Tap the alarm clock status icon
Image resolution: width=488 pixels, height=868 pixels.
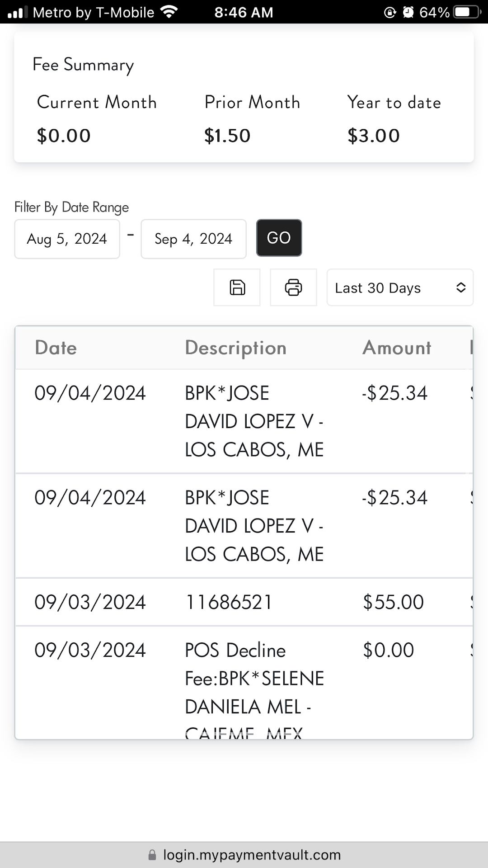(408, 12)
